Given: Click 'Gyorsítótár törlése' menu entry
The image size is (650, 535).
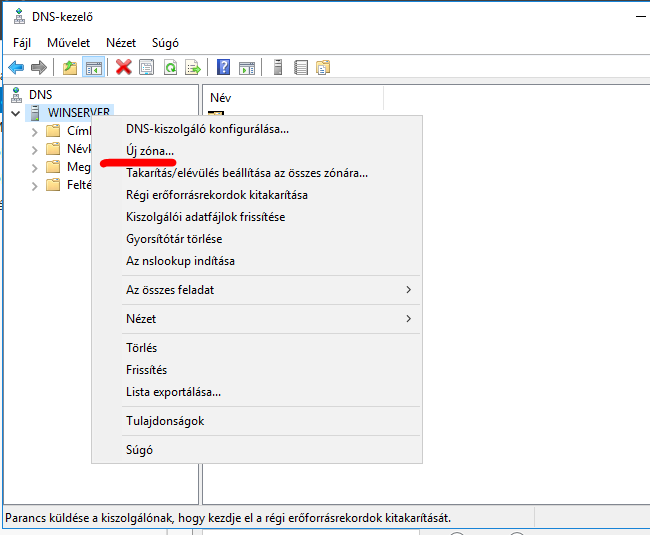Looking at the screenshot, I should (x=174, y=239).
